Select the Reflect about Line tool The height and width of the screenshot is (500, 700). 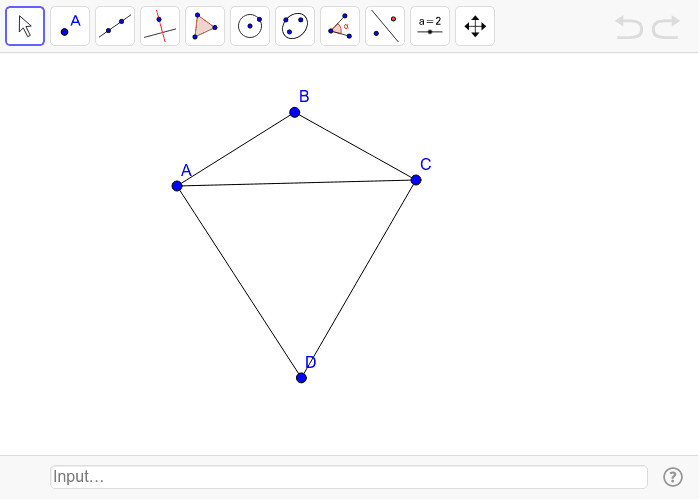[385, 26]
